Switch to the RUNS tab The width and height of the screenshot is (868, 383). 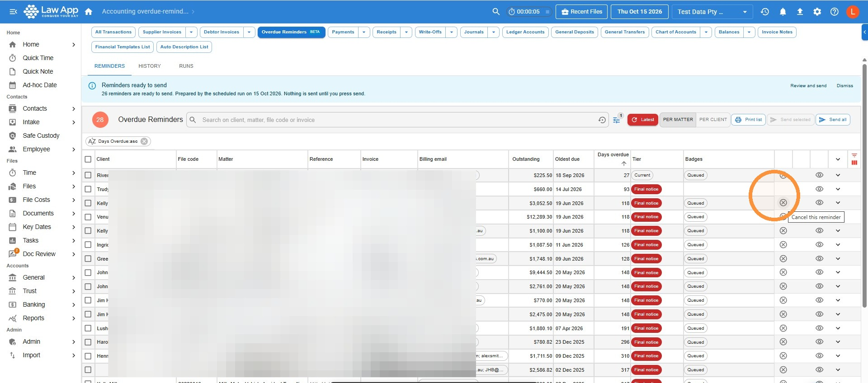tap(186, 66)
